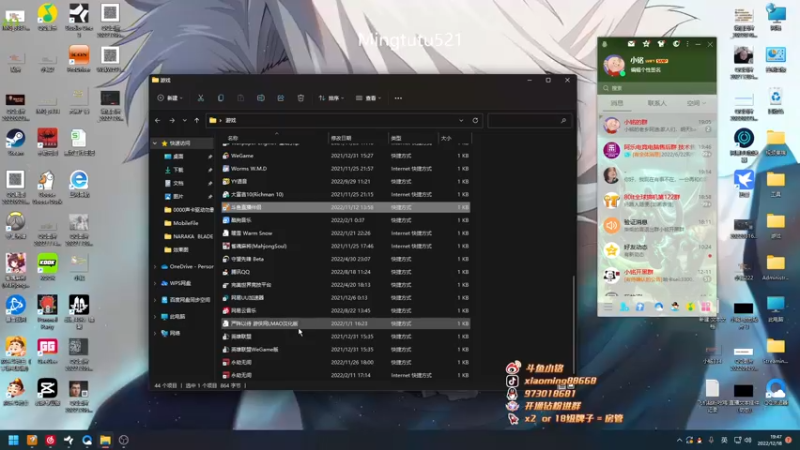Open the Steam desktop icon
Screen dimensions: 800x450
point(15,142)
